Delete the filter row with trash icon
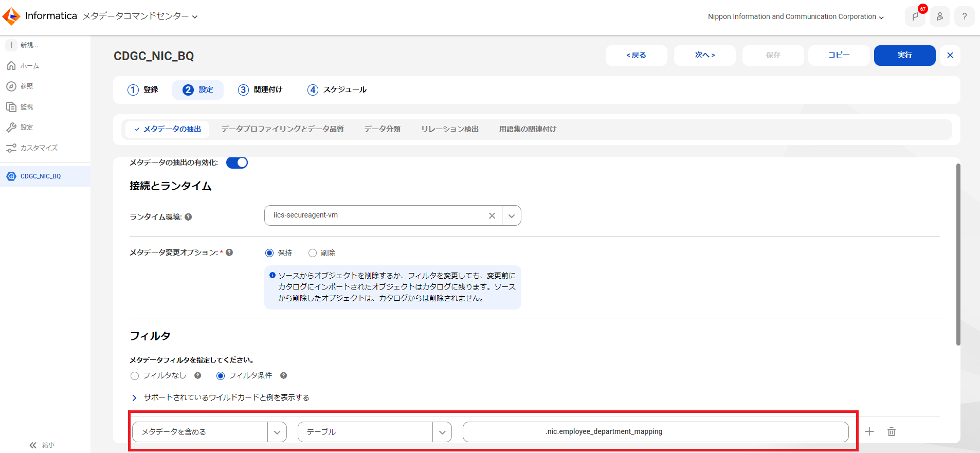 (x=892, y=431)
